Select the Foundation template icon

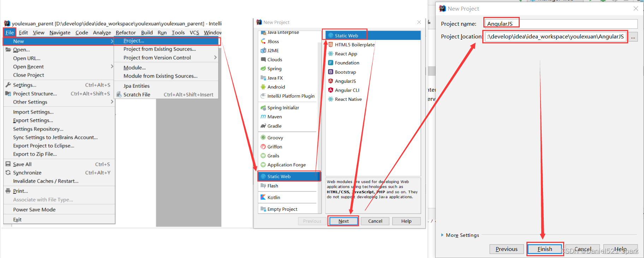330,63
